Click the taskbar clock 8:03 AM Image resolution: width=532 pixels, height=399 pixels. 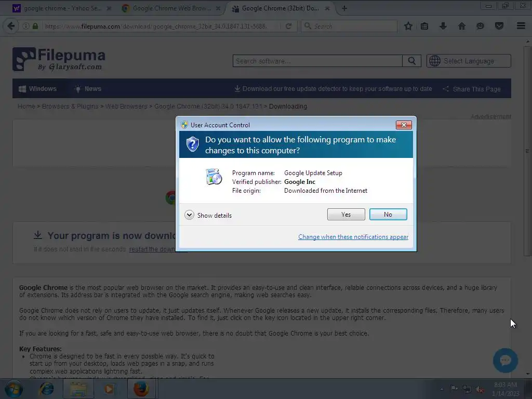(x=505, y=389)
